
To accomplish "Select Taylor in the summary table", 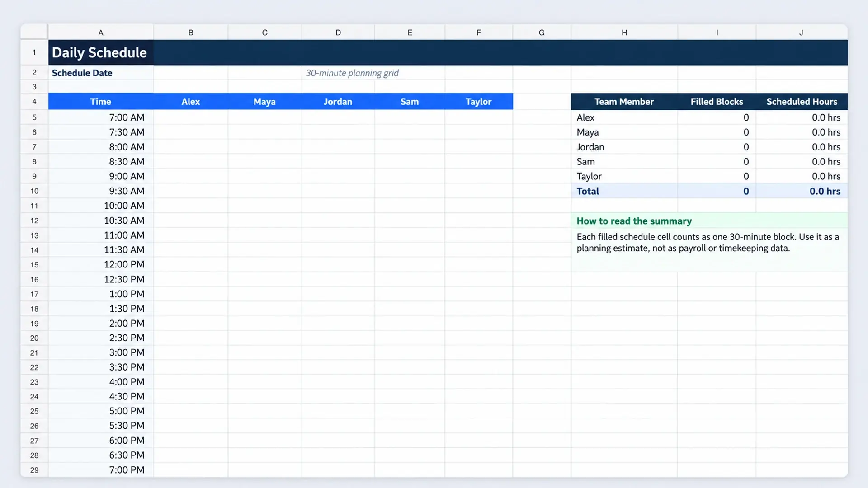I will [624, 176].
